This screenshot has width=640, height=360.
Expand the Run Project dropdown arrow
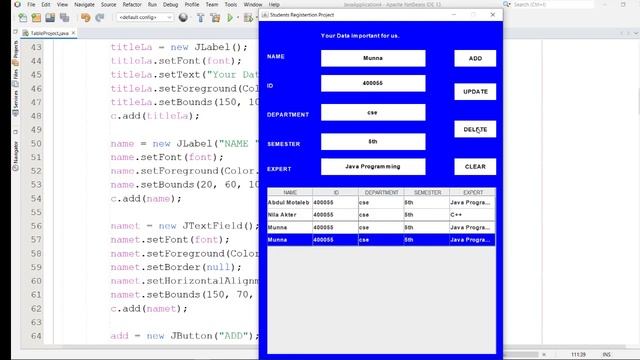(x=238, y=18)
